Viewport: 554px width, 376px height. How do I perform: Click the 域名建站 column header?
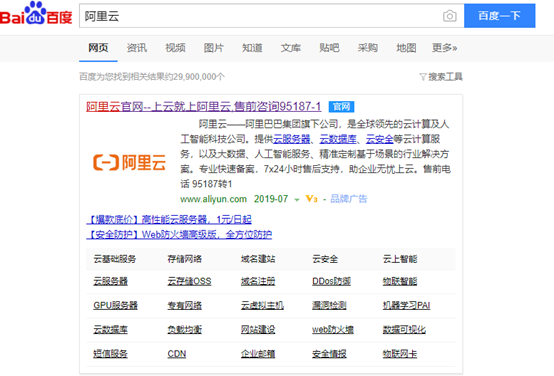coord(258,259)
